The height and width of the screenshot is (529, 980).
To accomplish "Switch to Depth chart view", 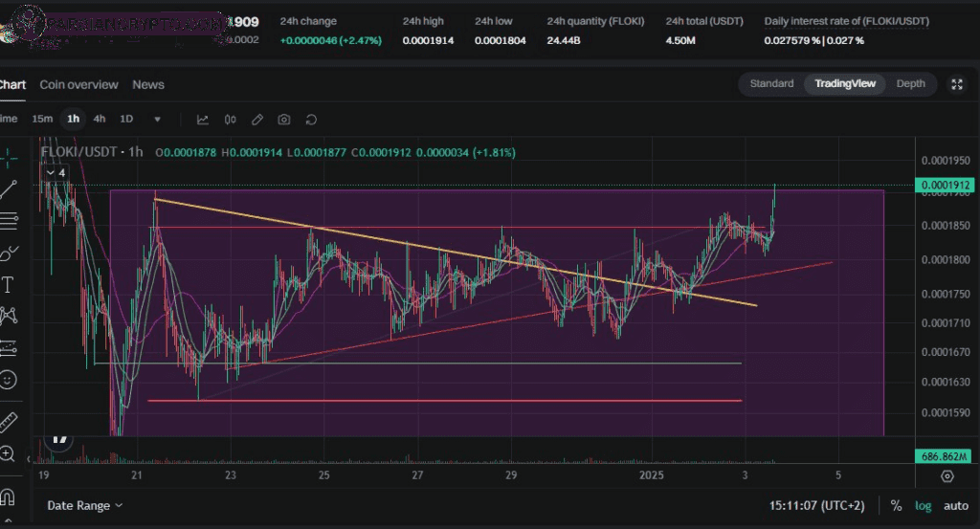I will [x=911, y=83].
